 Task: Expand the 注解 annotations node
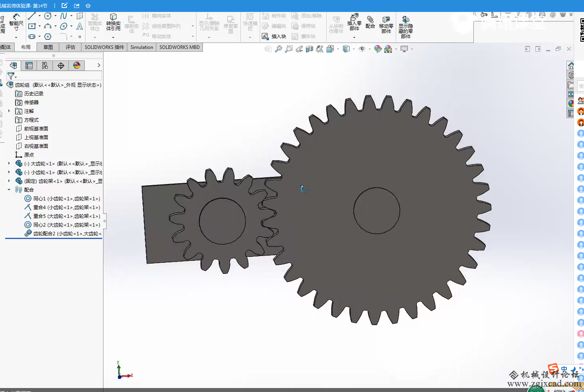9,111
